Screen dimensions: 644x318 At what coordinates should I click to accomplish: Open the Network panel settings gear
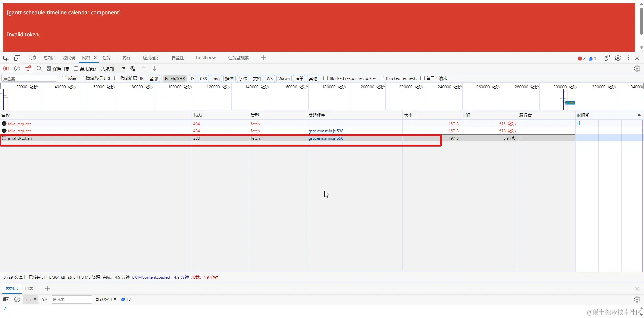point(637,68)
